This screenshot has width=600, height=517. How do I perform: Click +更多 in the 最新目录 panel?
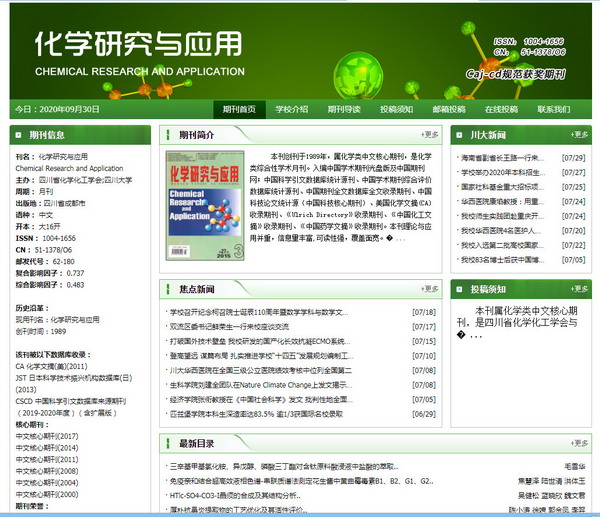pos(579,443)
